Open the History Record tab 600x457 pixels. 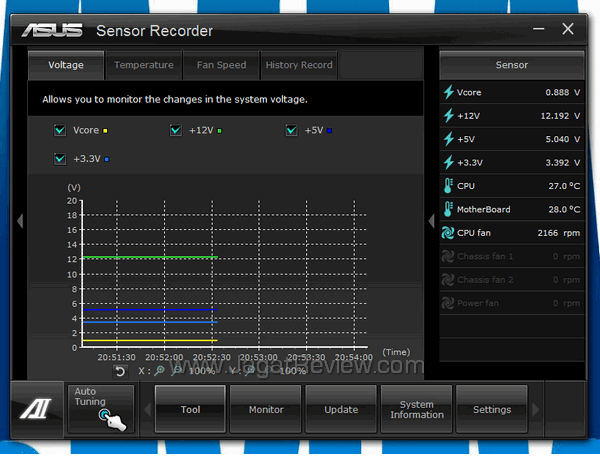299,65
